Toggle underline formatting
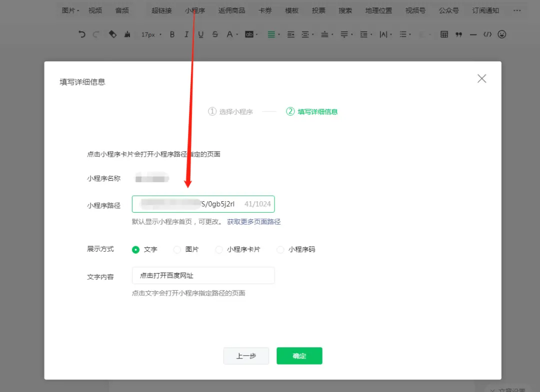This screenshot has height=392, width=540. 200,34
